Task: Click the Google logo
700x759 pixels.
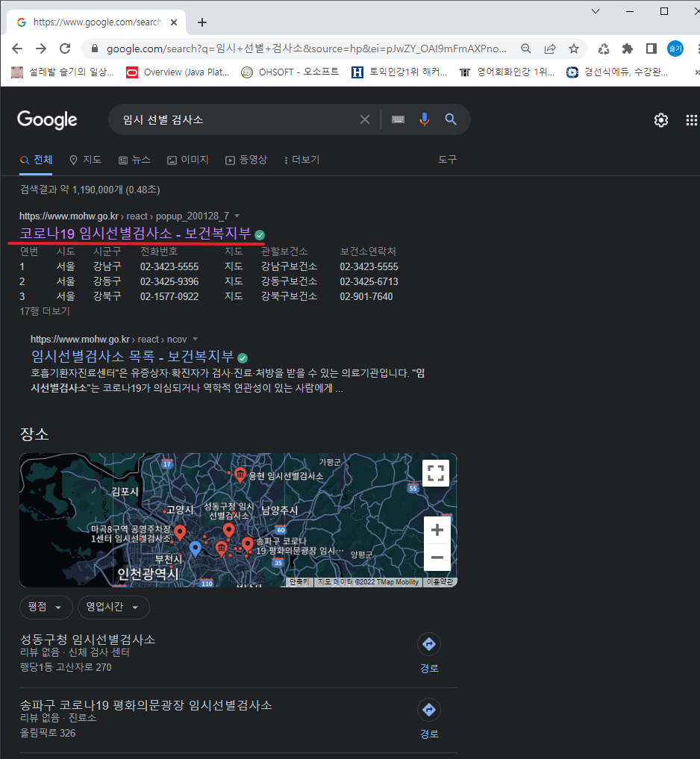Action: click(47, 119)
